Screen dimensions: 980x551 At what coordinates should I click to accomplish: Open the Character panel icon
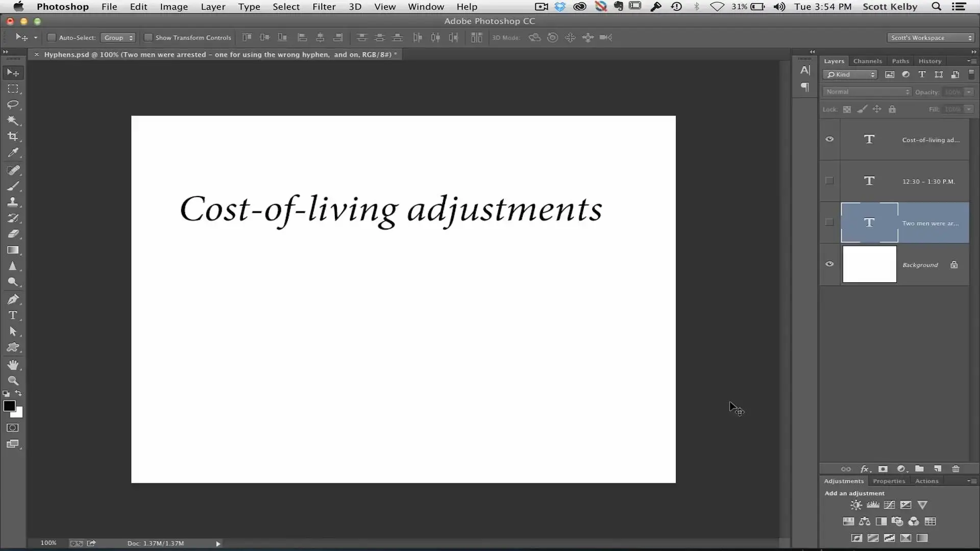tap(805, 70)
